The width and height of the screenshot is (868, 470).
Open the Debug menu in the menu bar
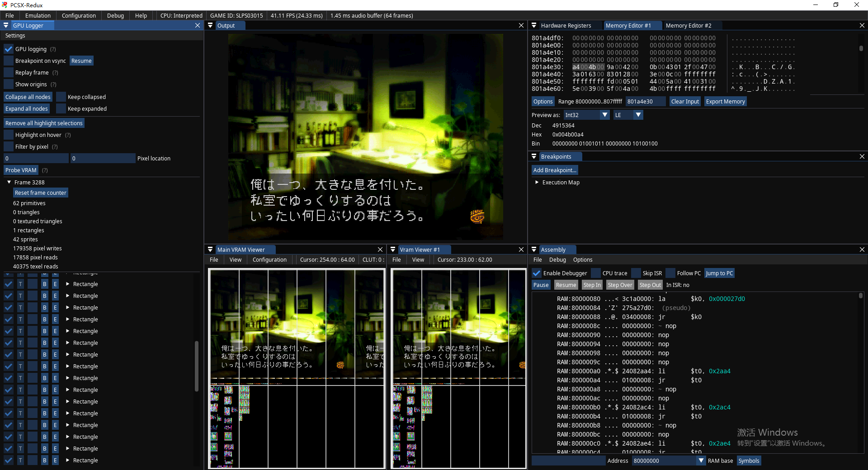[x=115, y=16]
